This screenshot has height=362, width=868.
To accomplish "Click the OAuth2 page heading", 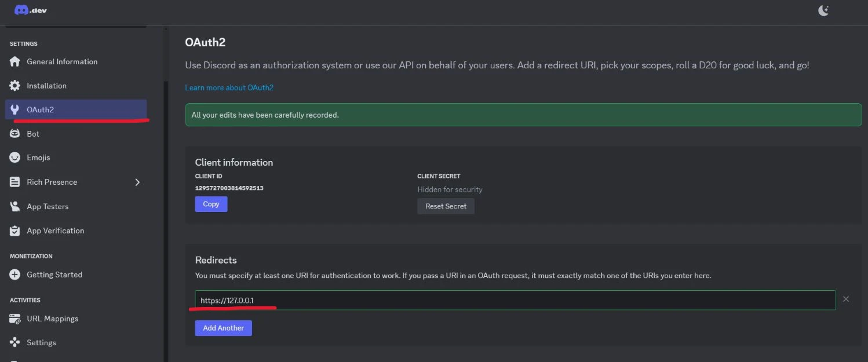I will click(x=205, y=42).
